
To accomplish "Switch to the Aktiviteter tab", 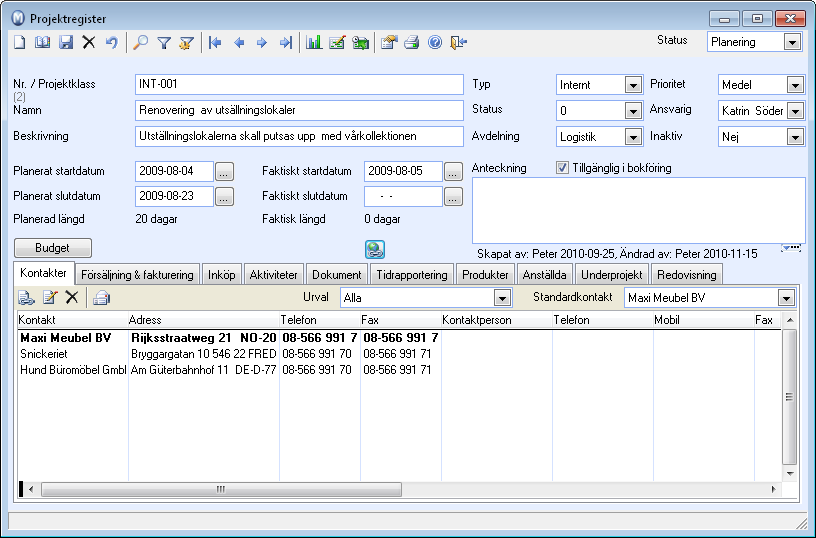I will [274, 275].
